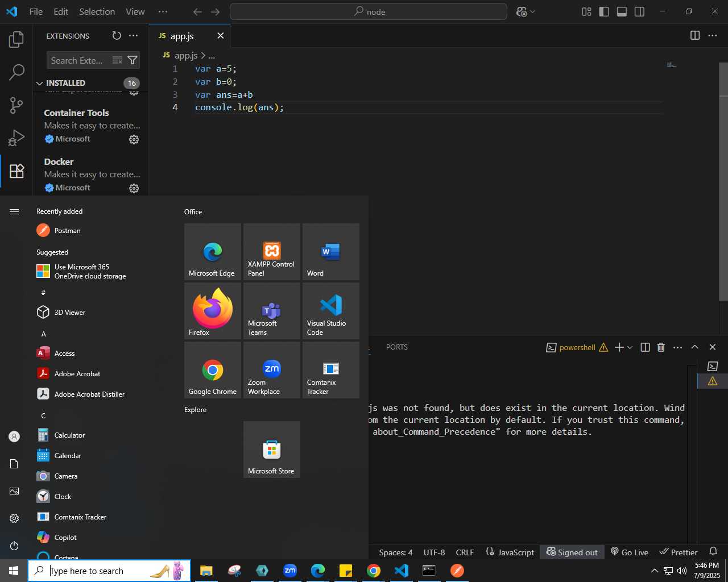Viewport: 728px width, 582px height.
Task: Open Postman from the taskbar
Action: 457,571
